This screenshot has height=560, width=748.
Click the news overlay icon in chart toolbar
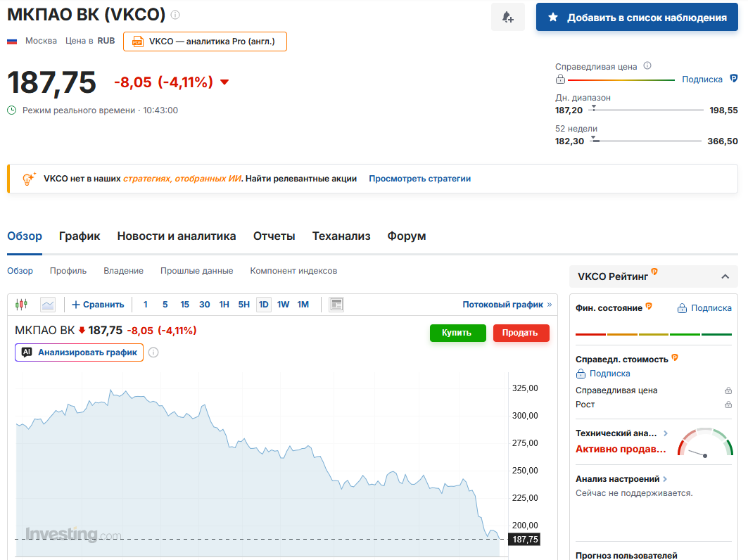point(336,305)
